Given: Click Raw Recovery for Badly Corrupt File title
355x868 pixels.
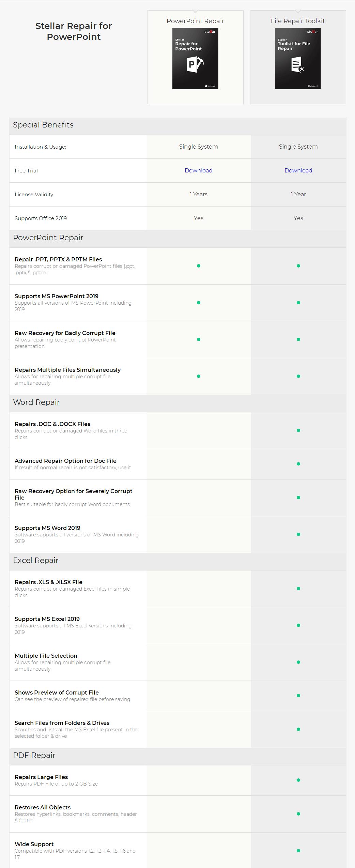Looking at the screenshot, I should pyautogui.click(x=65, y=333).
